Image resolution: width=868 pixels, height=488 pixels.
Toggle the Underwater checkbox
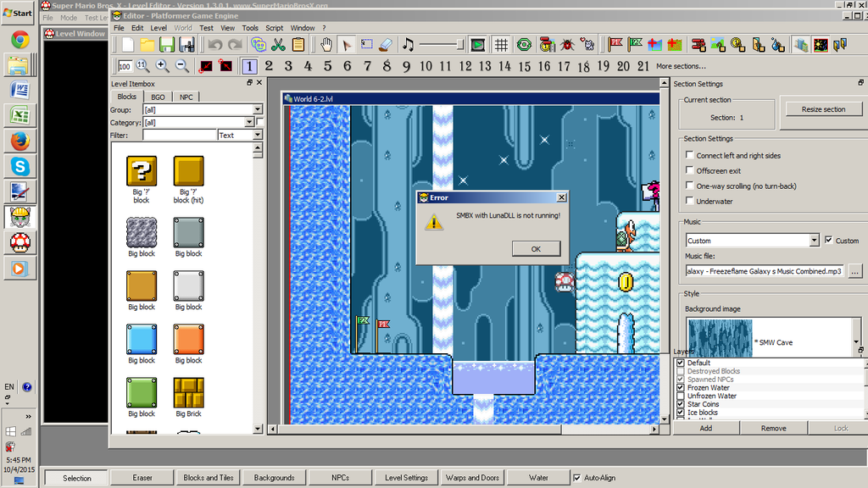690,201
